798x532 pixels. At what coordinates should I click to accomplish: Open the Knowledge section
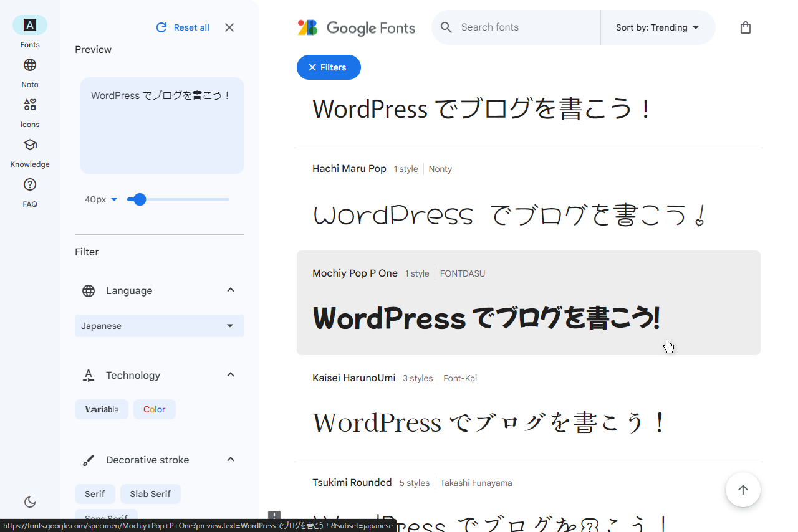30,151
